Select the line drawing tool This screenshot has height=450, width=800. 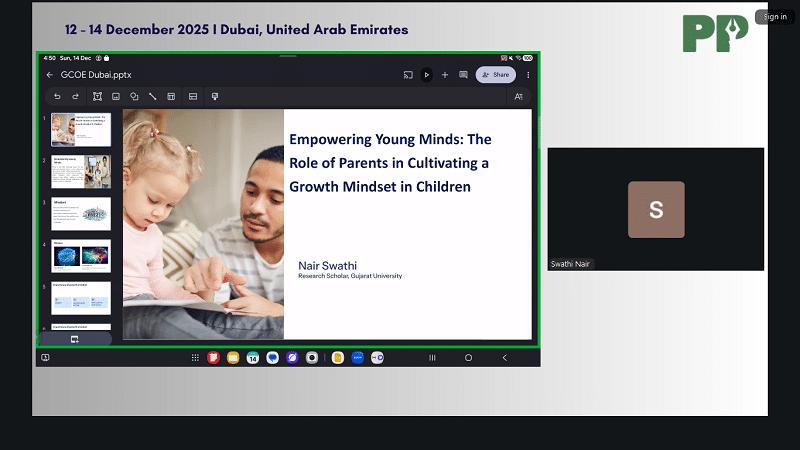[x=153, y=96]
